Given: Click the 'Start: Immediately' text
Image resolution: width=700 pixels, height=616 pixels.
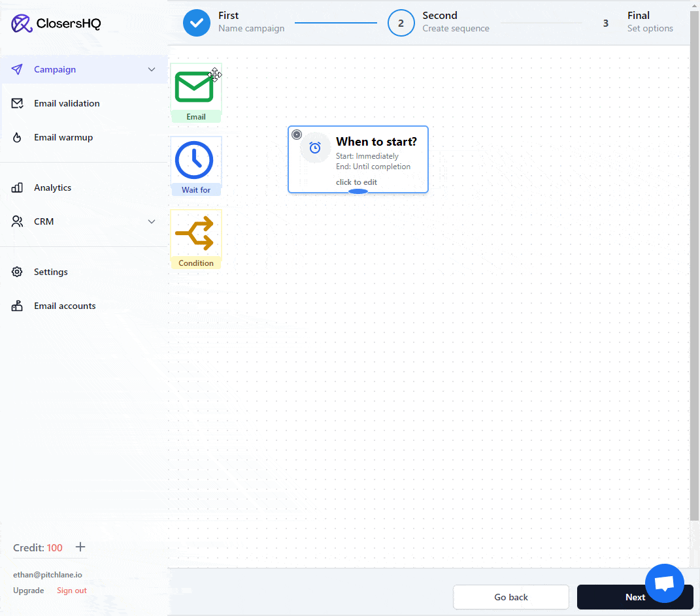Looking at the screenshot, I should click(367, 156).
